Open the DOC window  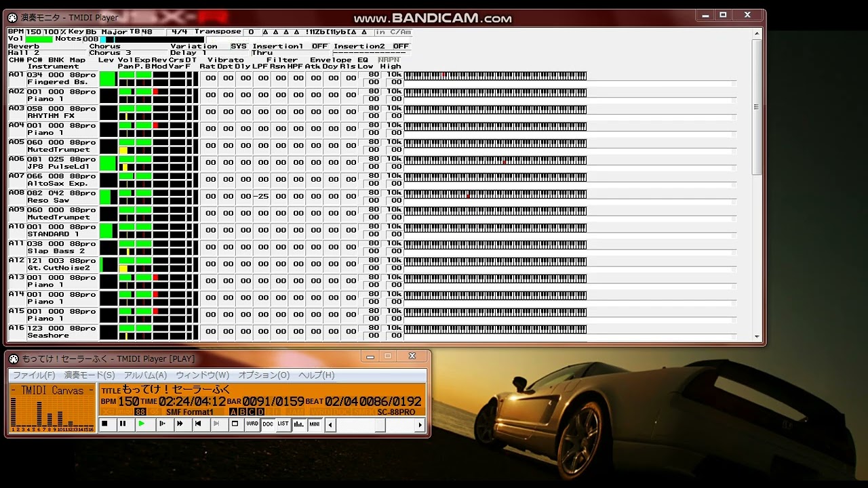[268, 424]
